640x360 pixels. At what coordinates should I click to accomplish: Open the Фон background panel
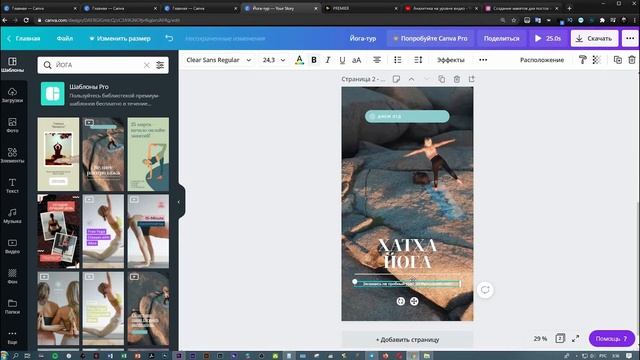tap(12, 276)
